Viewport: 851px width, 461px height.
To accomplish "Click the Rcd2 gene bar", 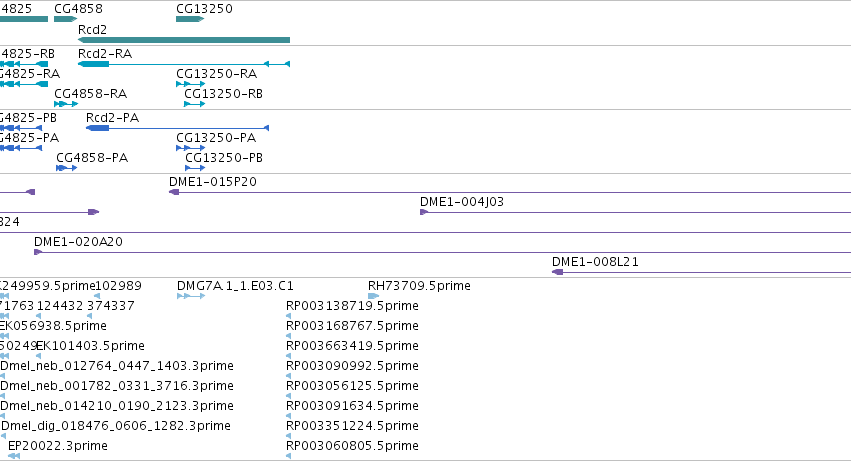I will 184,40.
